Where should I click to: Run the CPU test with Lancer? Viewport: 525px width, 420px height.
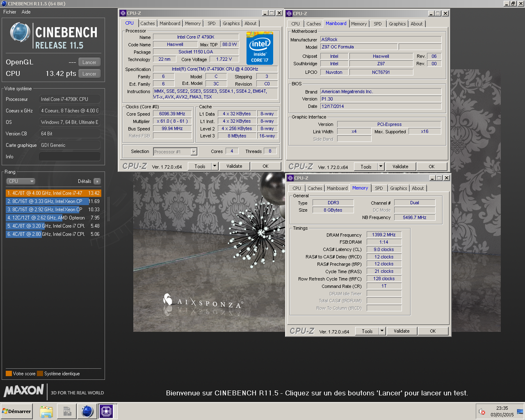(89, 74)
